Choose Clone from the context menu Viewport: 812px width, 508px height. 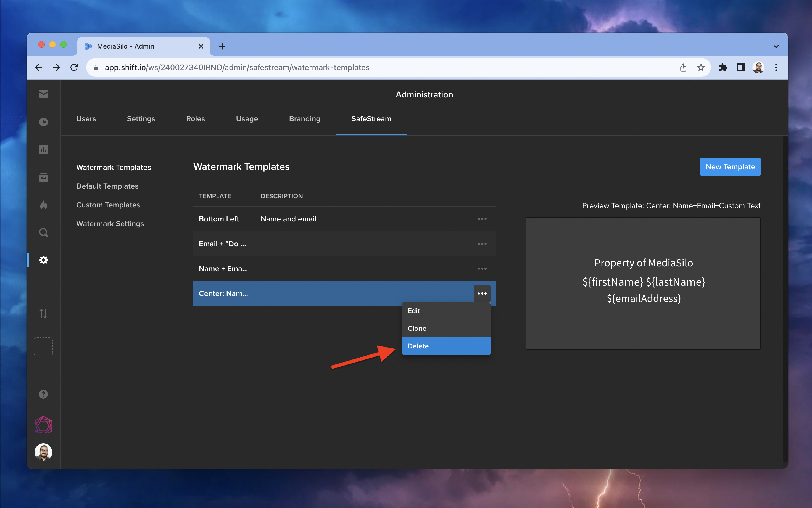[446, 329]
